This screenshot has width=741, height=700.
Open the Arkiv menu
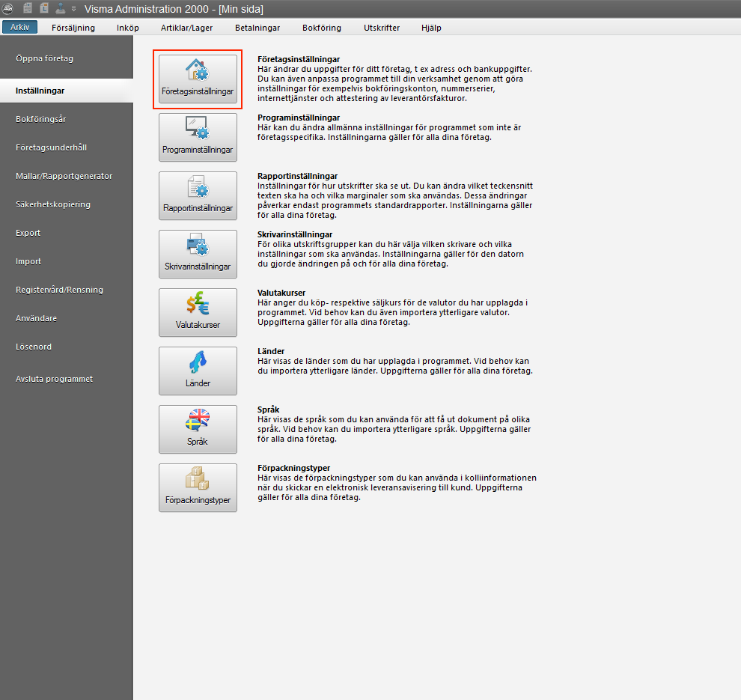[x=20, y=27]
